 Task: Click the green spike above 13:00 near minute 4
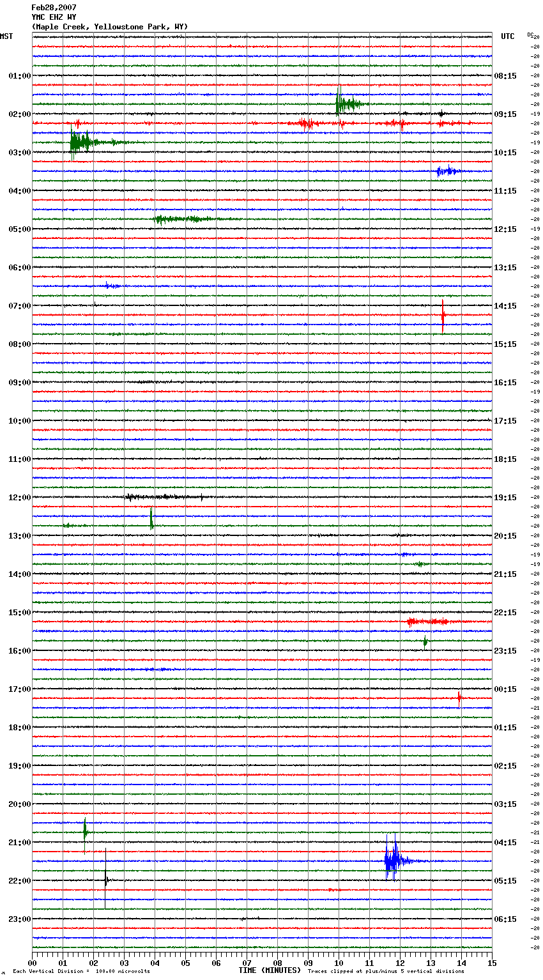(151, 519)
